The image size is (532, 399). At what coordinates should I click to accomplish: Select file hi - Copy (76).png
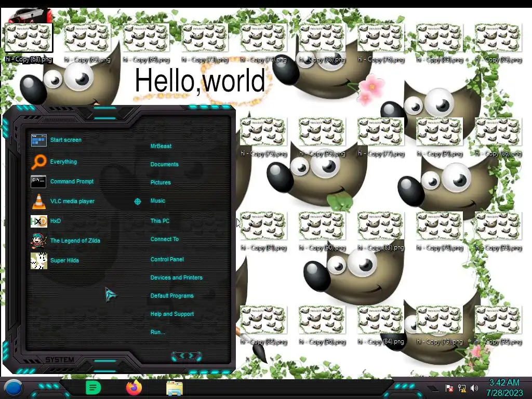pyautogui.click(x=381, y=43)
